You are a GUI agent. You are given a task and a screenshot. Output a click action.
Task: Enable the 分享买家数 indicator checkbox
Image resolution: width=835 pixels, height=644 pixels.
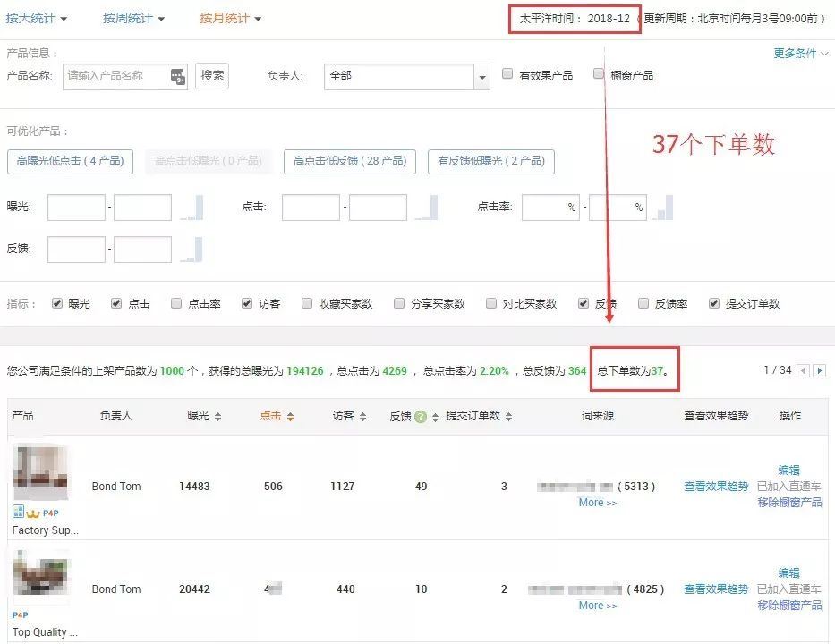(x=399, y=303)
